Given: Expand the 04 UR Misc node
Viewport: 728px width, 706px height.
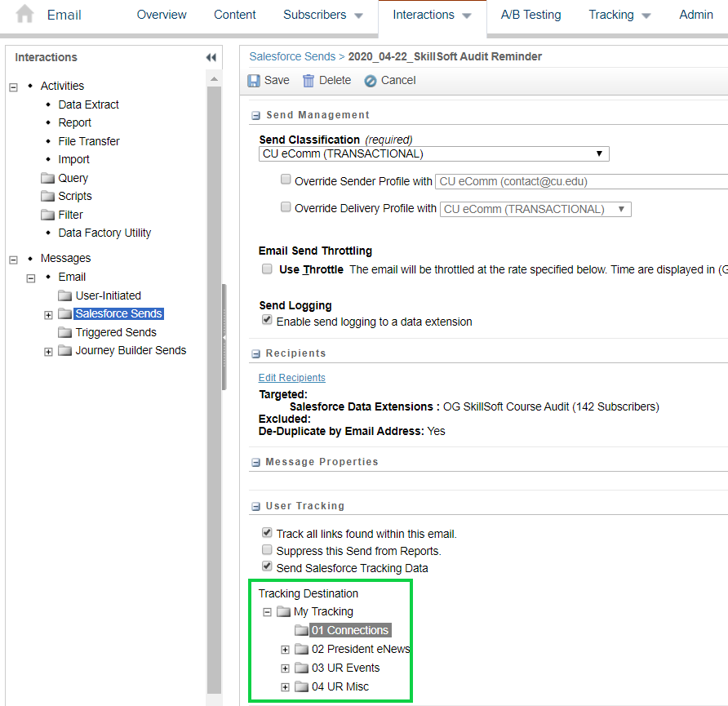Looking at the screenshot, I should click(x=285, y=687).
